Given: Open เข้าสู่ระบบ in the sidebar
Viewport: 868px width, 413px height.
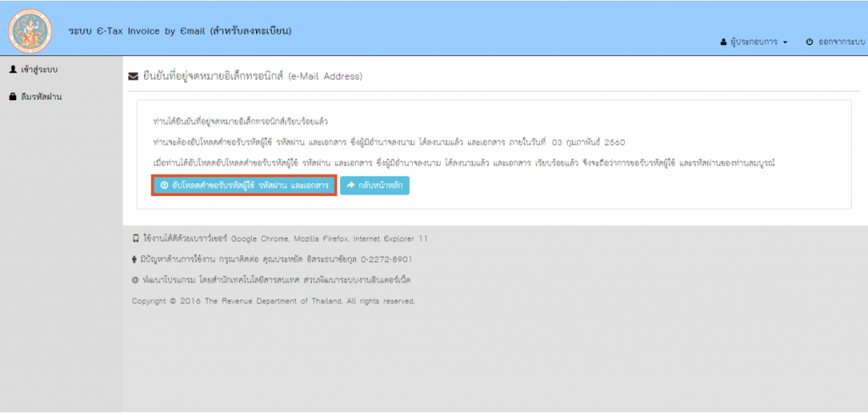Looking at the screenshot, I should (34, 70).
